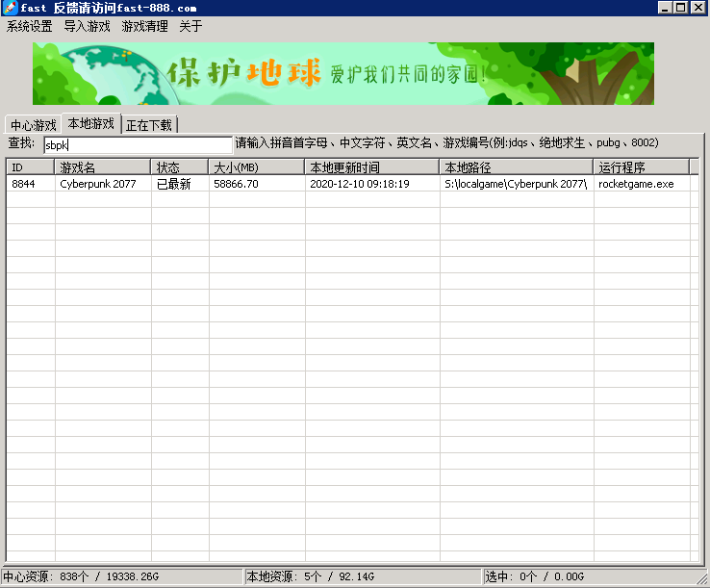The image size is (710, 588).
Task: Switch to the 本地游戏 tab
Action: click(x=91, y=123)
